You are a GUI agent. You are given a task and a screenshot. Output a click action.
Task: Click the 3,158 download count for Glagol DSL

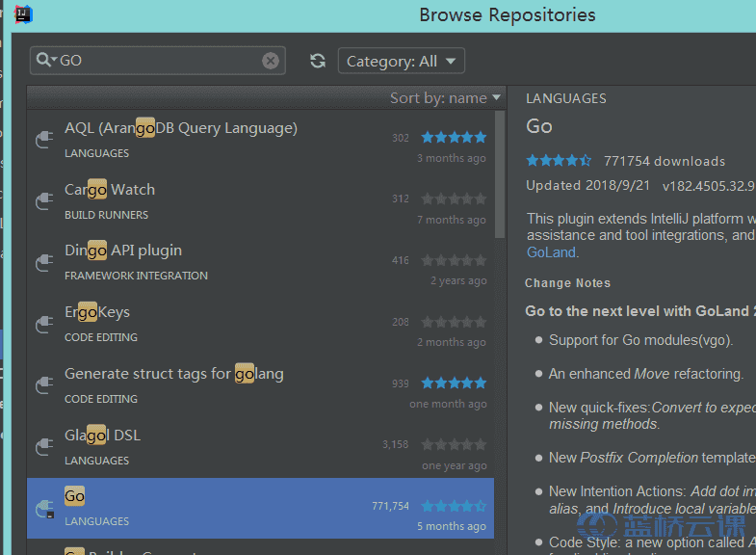point(396,444)
